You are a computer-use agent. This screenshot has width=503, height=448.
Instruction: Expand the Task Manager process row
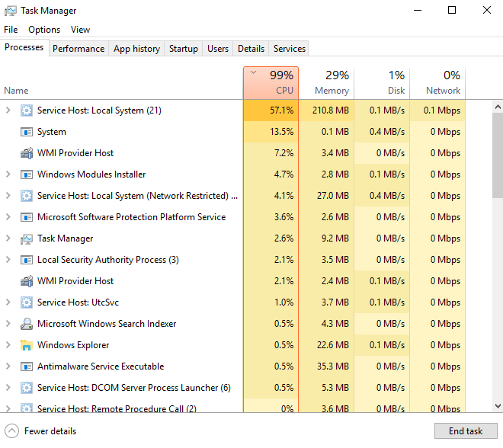8,238
